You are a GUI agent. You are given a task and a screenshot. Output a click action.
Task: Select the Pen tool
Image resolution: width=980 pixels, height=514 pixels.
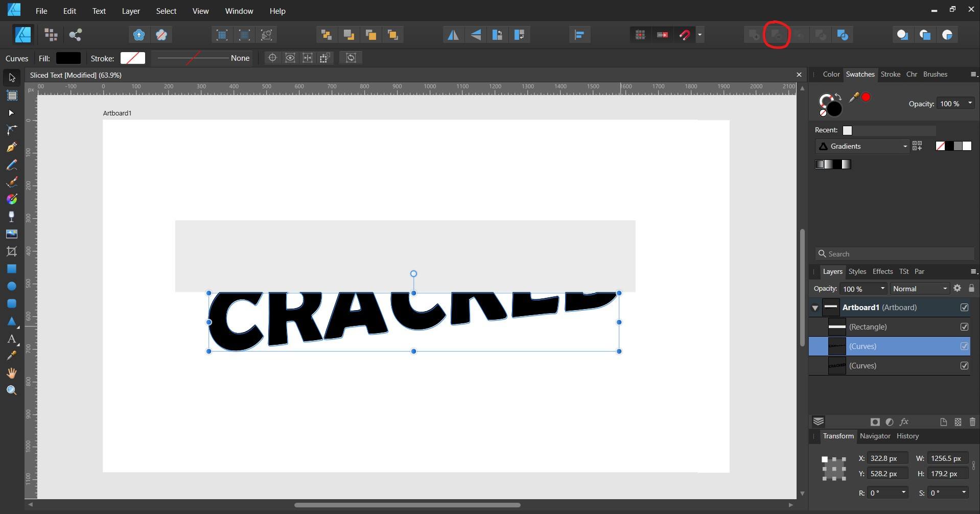tap(11, 147)
